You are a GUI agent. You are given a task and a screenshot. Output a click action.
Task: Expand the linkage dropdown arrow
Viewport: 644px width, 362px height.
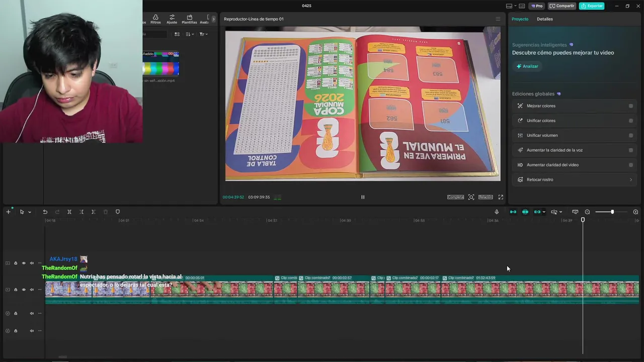[544, 212]
